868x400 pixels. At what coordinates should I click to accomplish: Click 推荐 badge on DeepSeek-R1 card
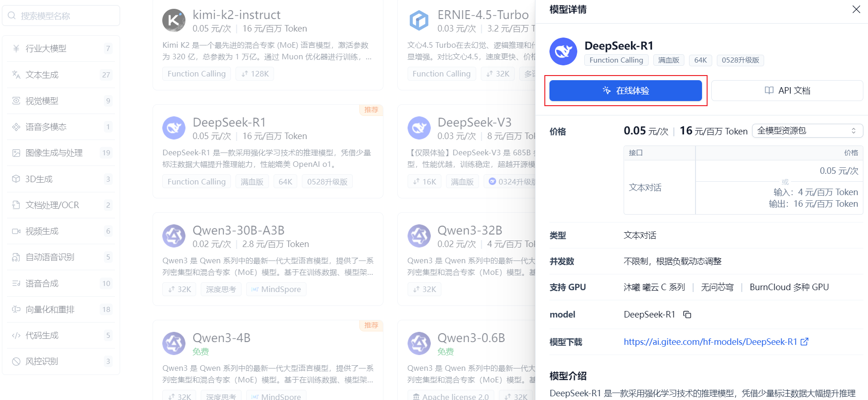371,110
